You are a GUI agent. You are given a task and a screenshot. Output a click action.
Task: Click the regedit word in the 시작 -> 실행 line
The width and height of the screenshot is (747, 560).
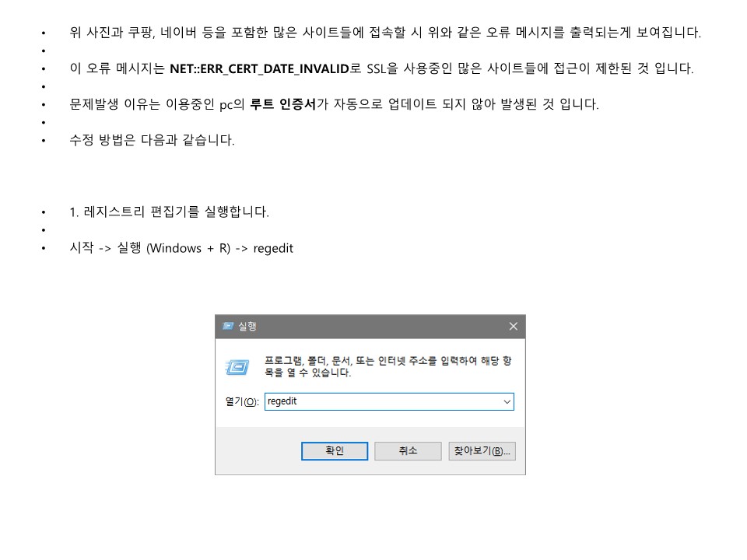coord(273,248)
